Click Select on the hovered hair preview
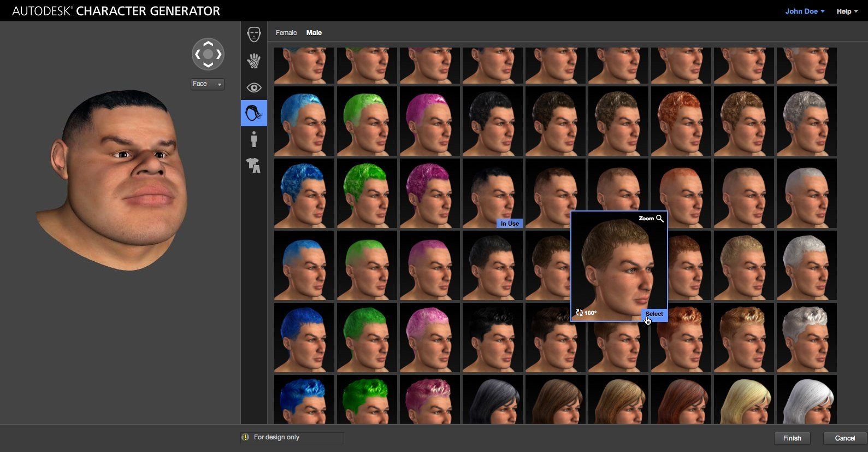This screenshot has width=868, height=452. [654, 314]
